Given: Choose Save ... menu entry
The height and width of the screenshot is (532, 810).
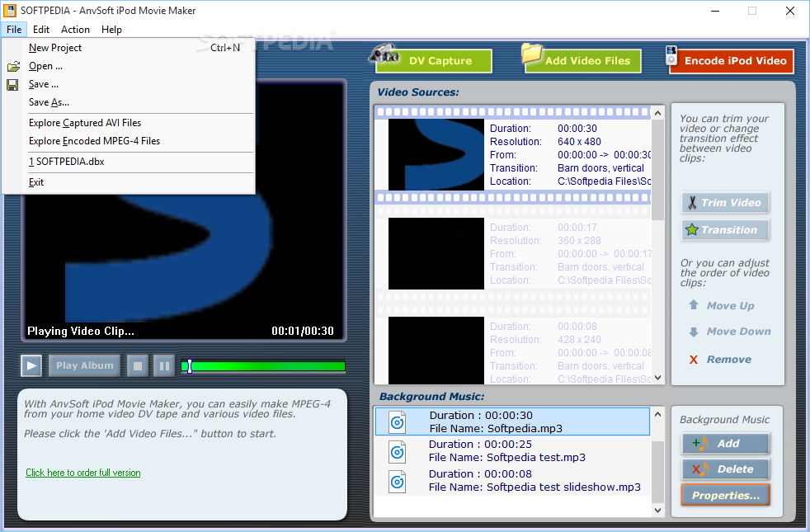Looking at the screenshot, I should pyautogui.click(x=129, y=84).
